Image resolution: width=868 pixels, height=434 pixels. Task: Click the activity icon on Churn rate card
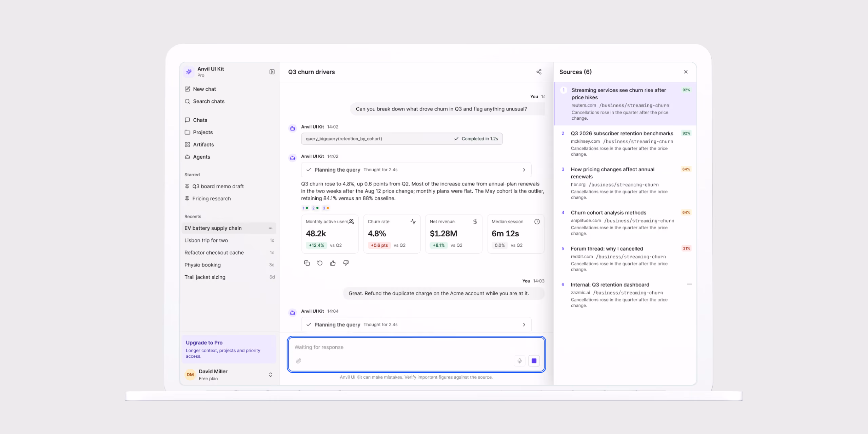pos(413,222)
